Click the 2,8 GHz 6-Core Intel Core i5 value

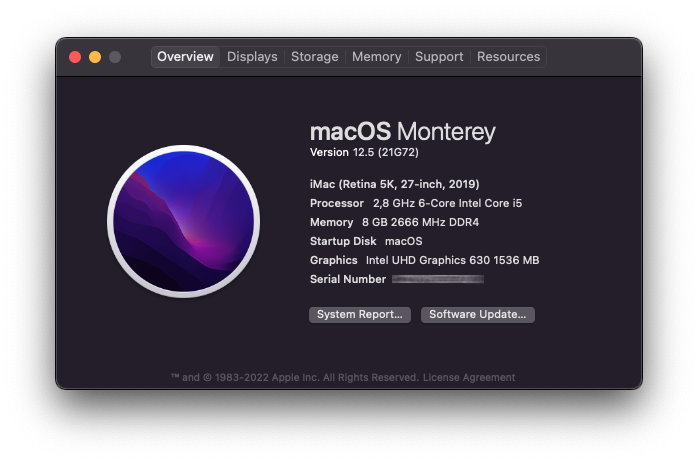pos(447,203)
